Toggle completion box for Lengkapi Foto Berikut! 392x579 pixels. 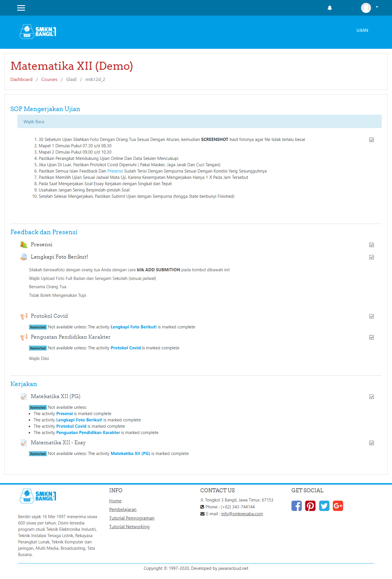[372, 257]
